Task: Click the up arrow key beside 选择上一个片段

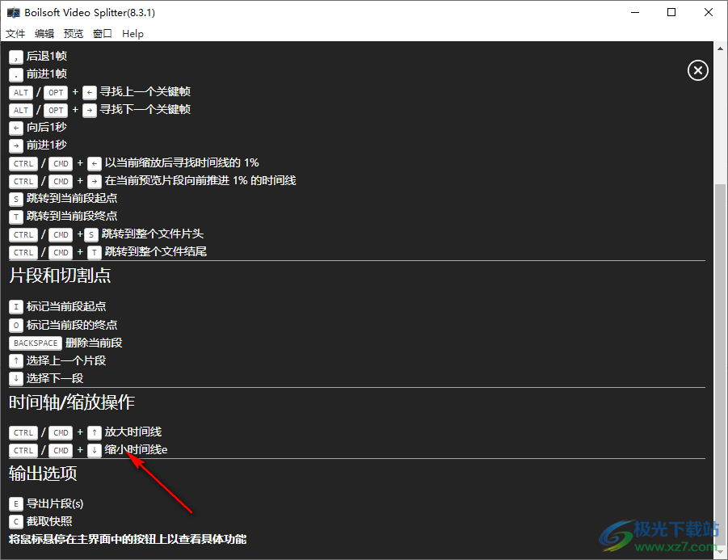Action: [x=16, y=360]
